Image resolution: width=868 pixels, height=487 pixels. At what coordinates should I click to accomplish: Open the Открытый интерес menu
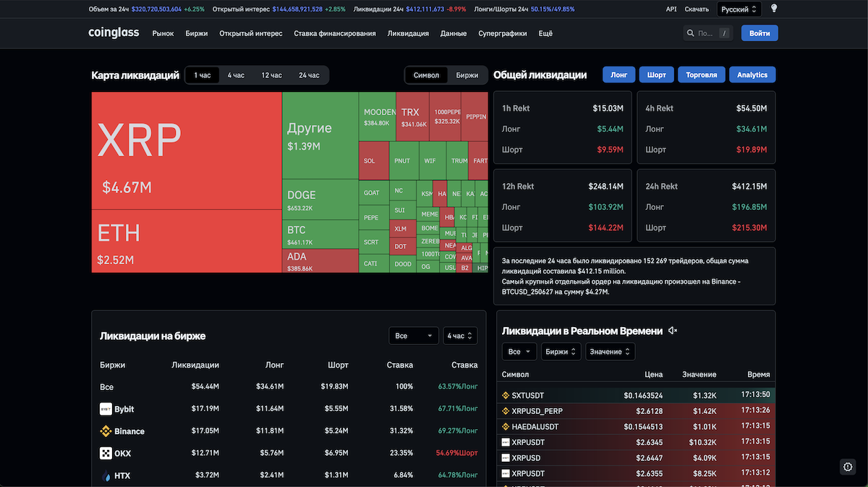(x=251, y=33)
